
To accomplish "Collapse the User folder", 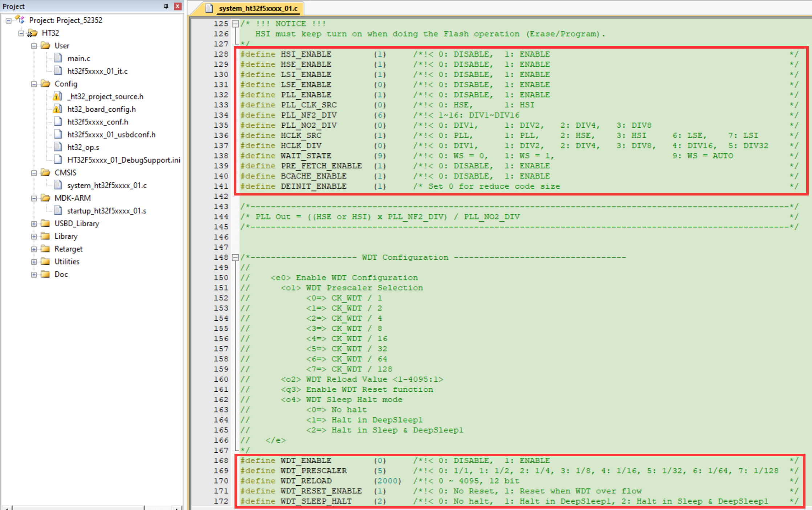I will pos(34,46).
